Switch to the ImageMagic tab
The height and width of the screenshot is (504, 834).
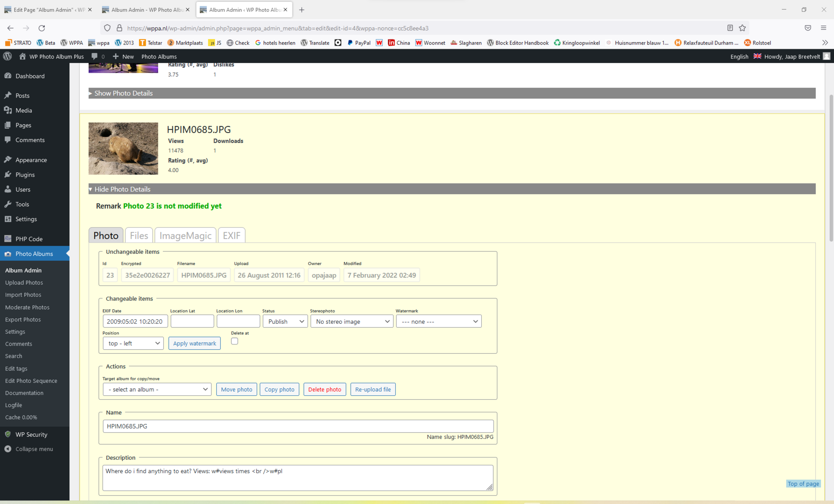(x=185, y=235)
